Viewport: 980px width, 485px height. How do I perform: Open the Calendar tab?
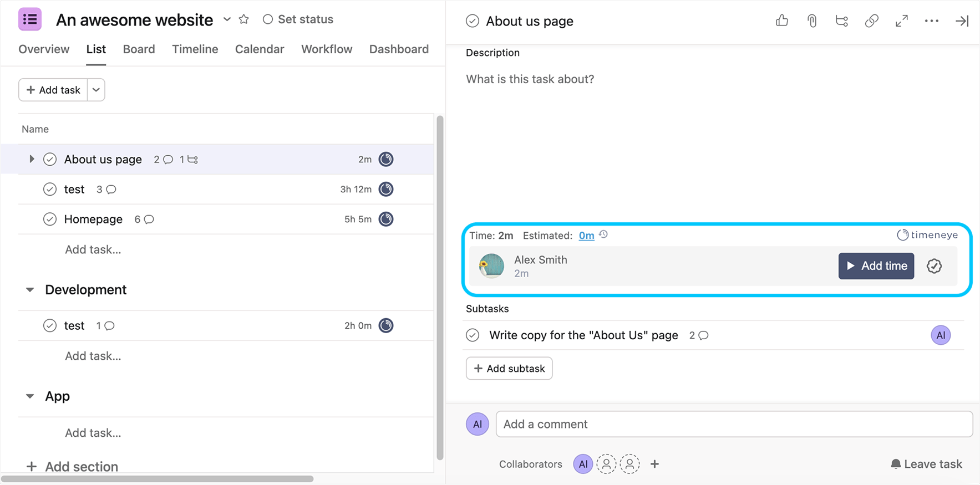[260, 49]
